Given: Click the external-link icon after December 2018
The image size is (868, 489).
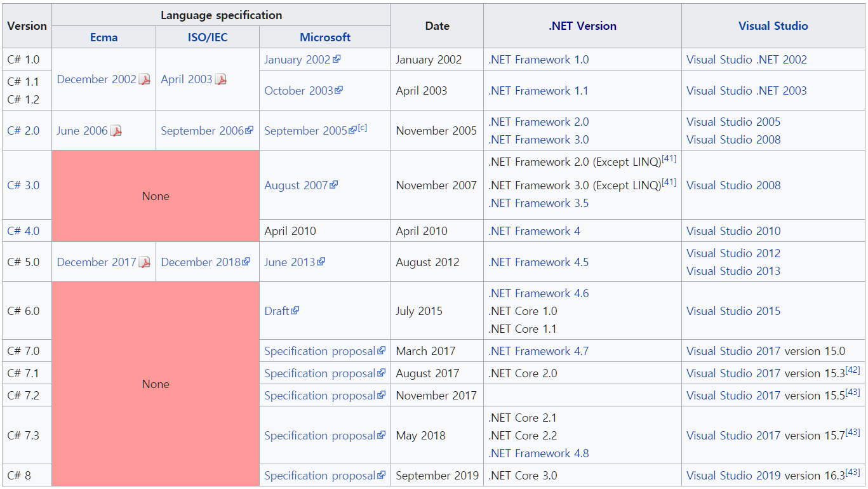Looking at the screenshot, I should click(246, 262).
